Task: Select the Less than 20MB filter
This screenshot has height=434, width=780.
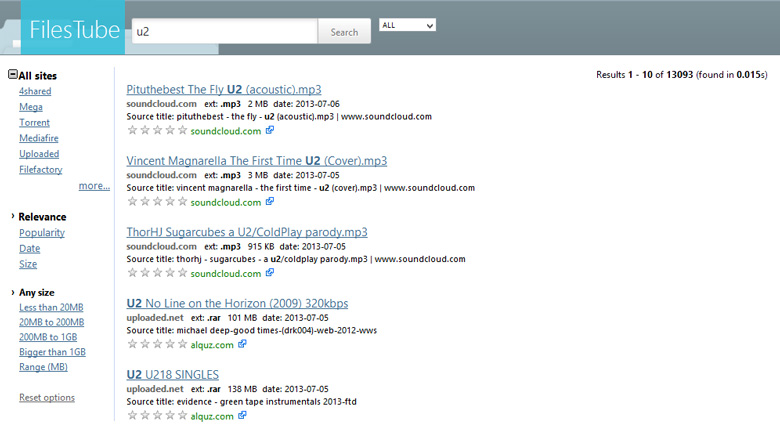Action: 51,307
